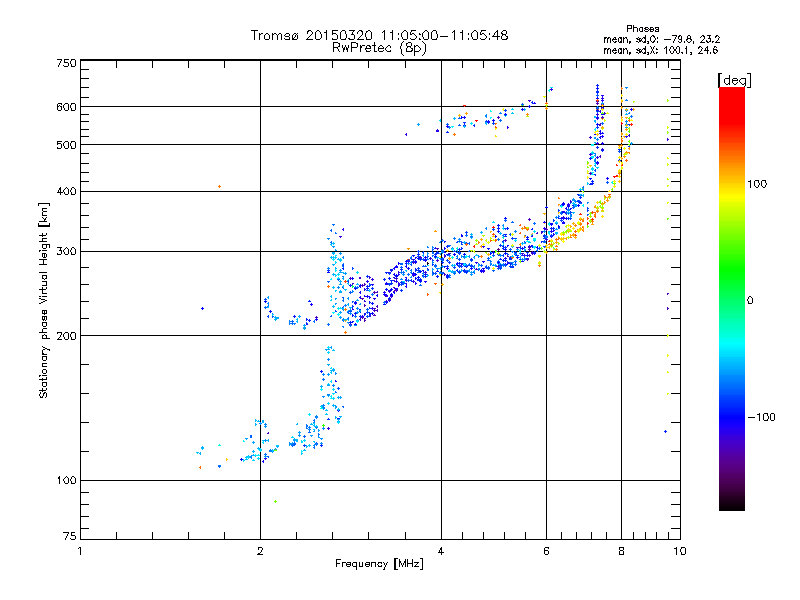This screenshot has height=600, width=800.
Task: Click the 8 tick label on frequency axis
Action: pyautogui.click(x=621, y=551)
